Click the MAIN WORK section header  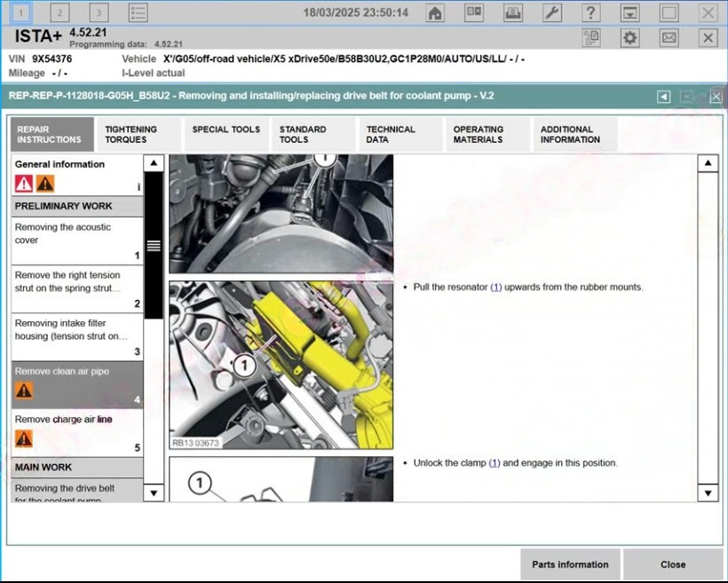pyautogui.click(x=77, y=468)
